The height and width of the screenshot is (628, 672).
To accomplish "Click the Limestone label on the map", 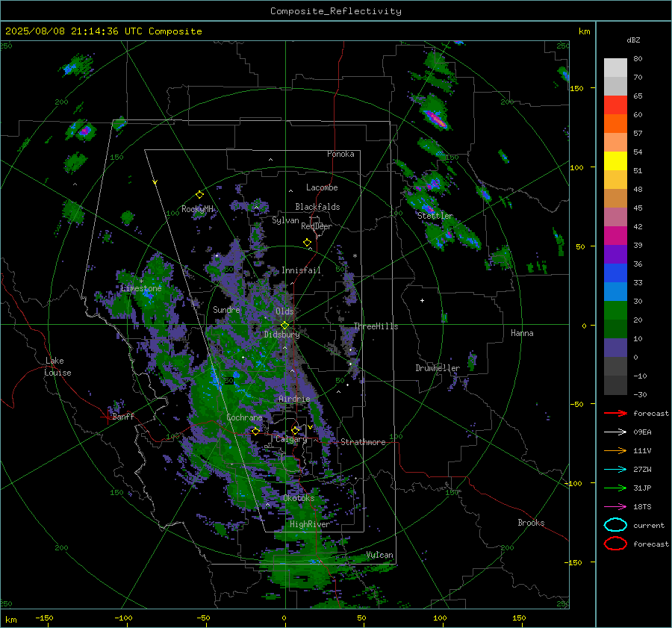I will (x=141, y=288).
